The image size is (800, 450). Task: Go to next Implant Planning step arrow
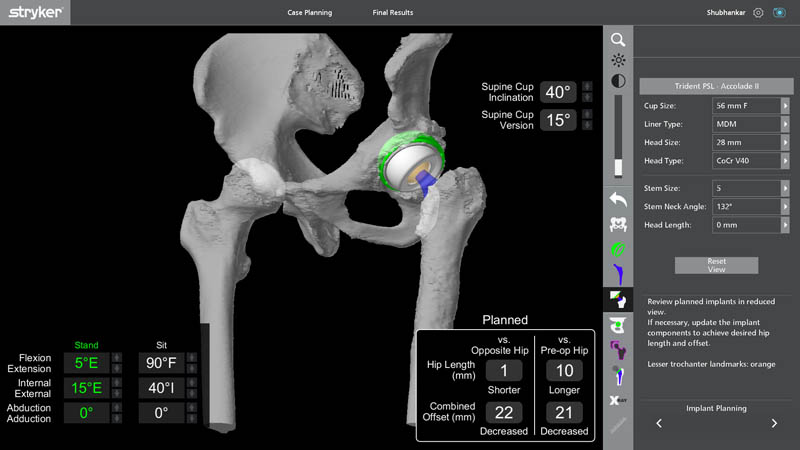coord(774,423)
